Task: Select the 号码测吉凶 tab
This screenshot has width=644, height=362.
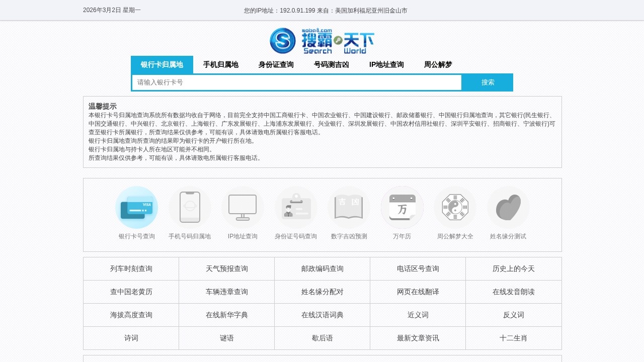Action: [x=331, y=64]
